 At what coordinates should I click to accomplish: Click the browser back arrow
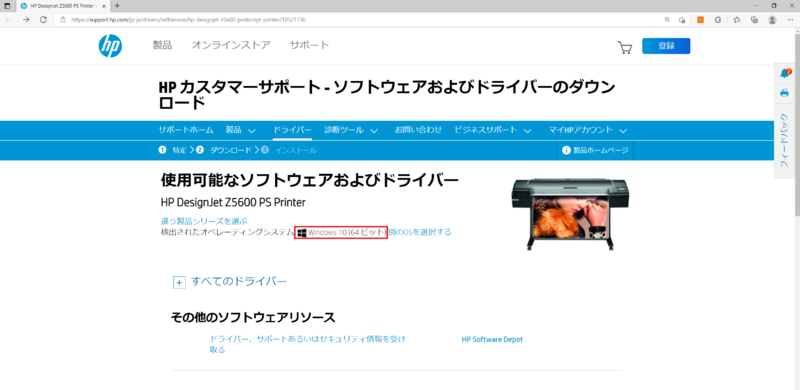coord(9,19)
